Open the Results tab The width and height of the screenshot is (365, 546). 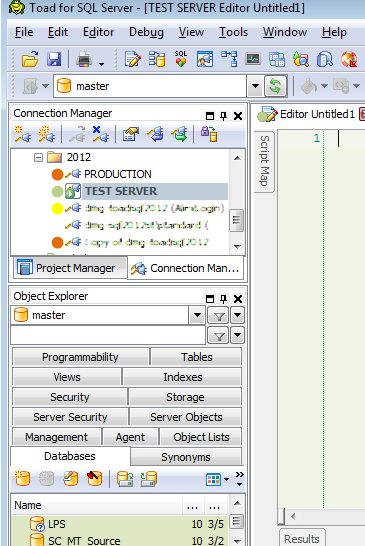tap(302, 538)
